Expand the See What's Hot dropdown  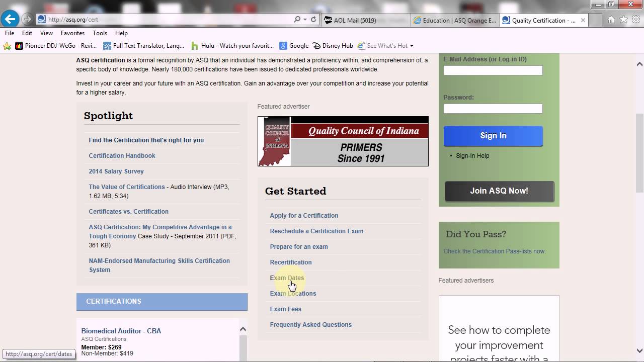412,46
